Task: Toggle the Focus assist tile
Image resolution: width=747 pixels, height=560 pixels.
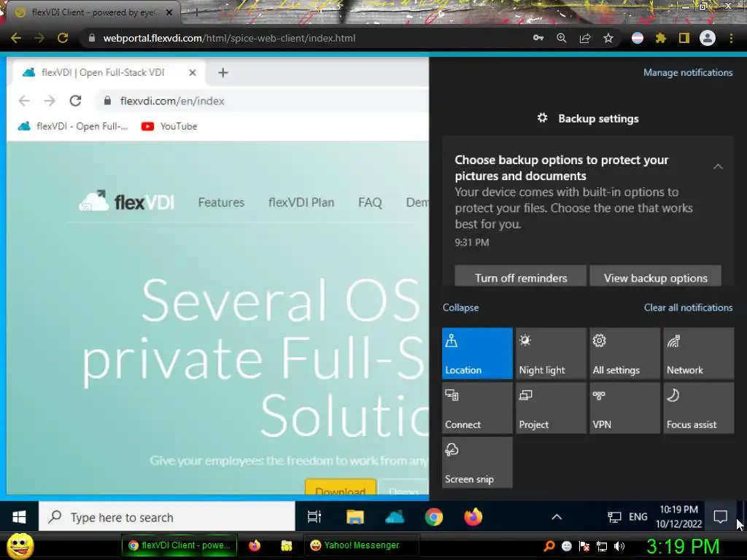Action: coord(698,408)
